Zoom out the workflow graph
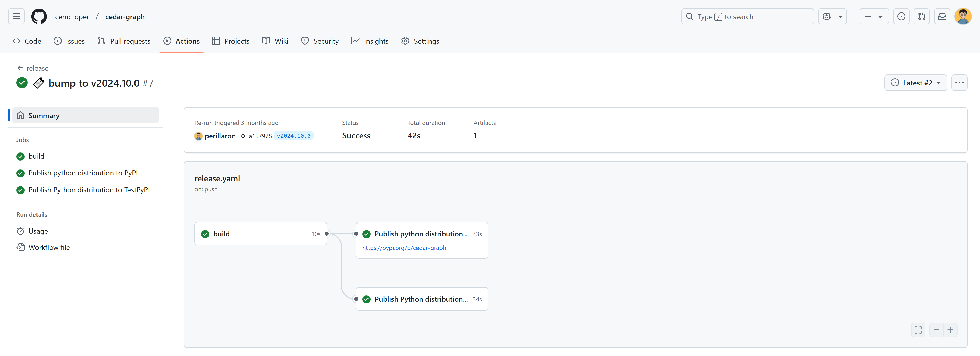Viewport: 980px width, 356px height. tap(936, 330)
